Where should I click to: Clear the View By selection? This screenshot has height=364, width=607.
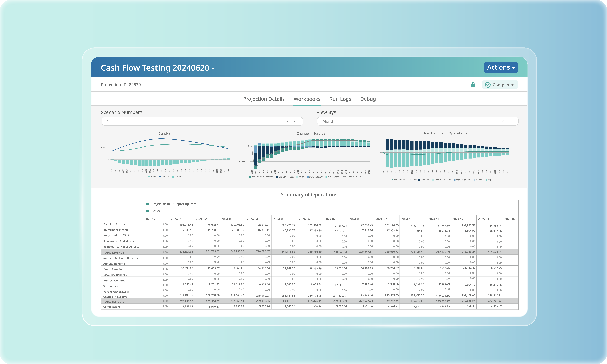click(503, 121)
